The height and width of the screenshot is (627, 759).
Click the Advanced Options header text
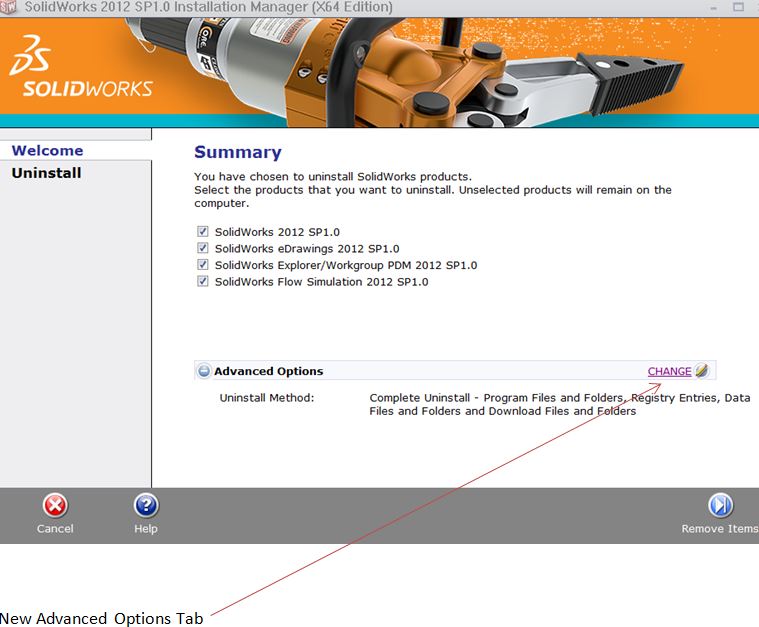tap(268, 371)
